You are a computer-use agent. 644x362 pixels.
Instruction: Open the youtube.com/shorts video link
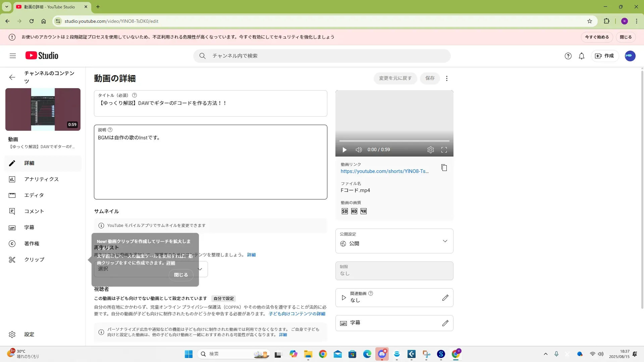click(x=384, y=171)
